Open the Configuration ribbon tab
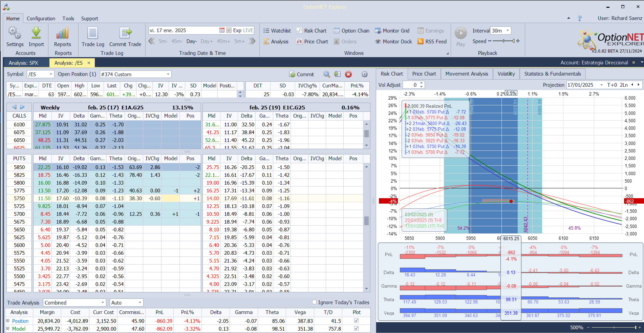Viewport: 644px width, 333px height. (41, 19)
